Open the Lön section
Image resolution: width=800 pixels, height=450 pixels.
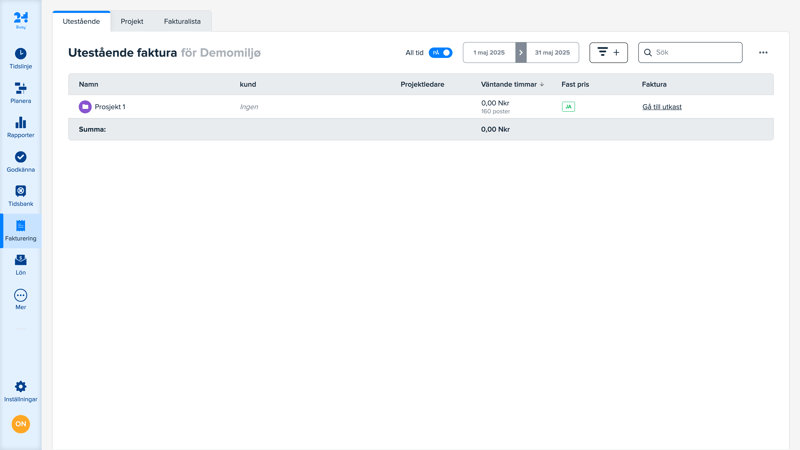[x=20, y=265]
